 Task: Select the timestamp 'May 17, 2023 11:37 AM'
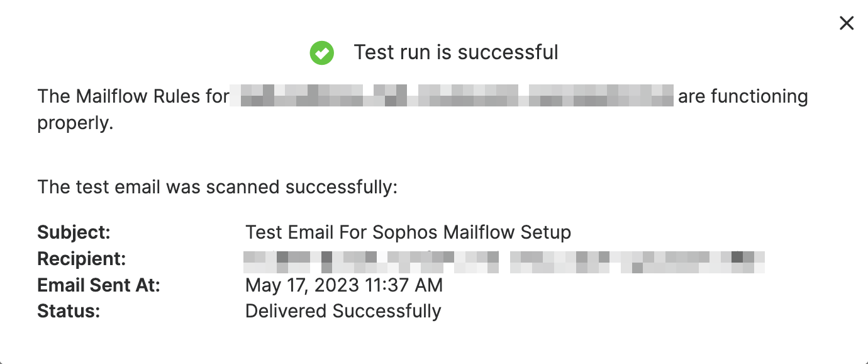(x=344, y=285)
